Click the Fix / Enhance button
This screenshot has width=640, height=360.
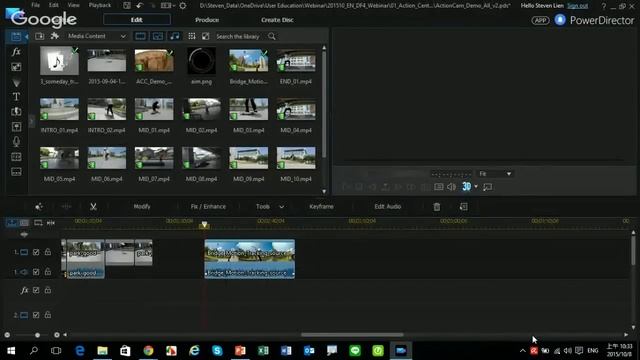tap(208, 207)
